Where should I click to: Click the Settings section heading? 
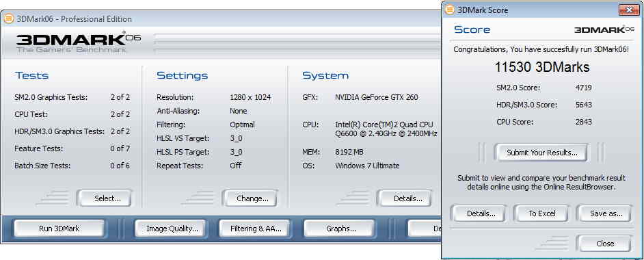pos(182,75)
